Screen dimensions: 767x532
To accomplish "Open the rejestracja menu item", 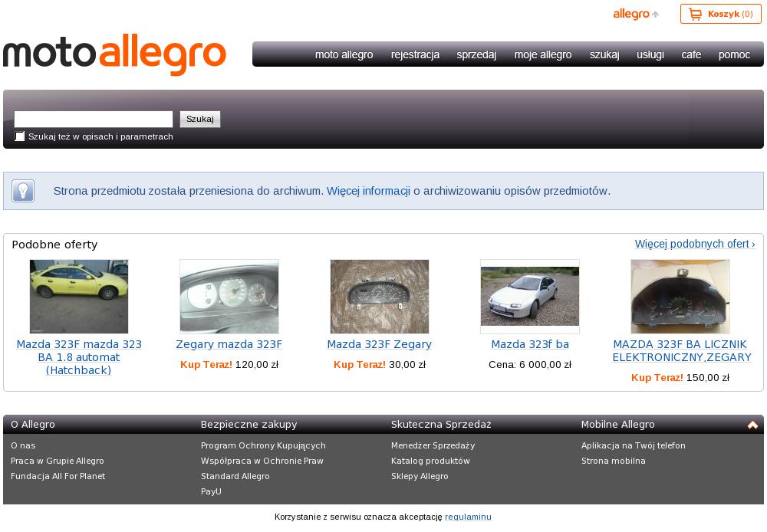I will click(x=415, y=54).
